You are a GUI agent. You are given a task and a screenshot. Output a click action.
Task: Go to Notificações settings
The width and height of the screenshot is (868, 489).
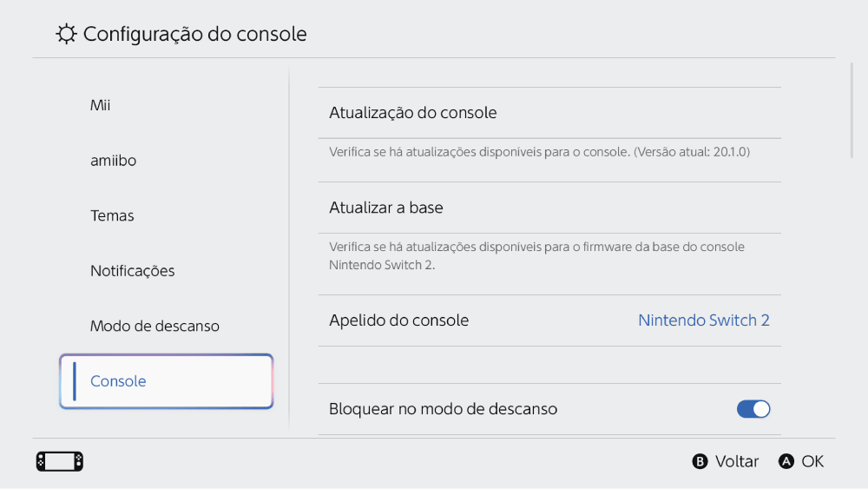[x=132, y=271]
